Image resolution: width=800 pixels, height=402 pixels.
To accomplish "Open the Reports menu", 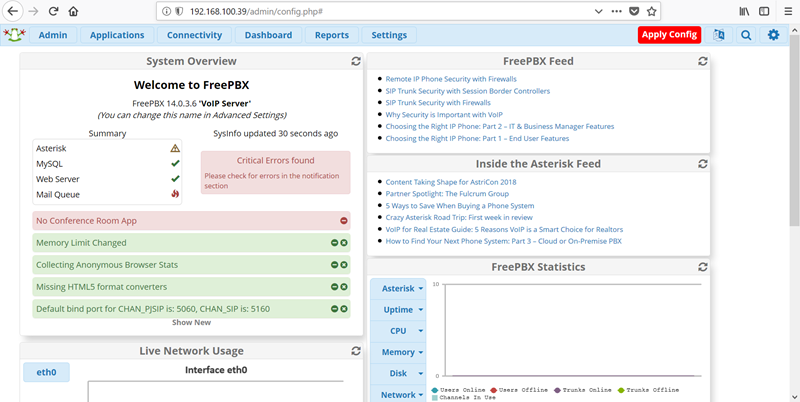I will pyautogui.click(x=332, y=35).
